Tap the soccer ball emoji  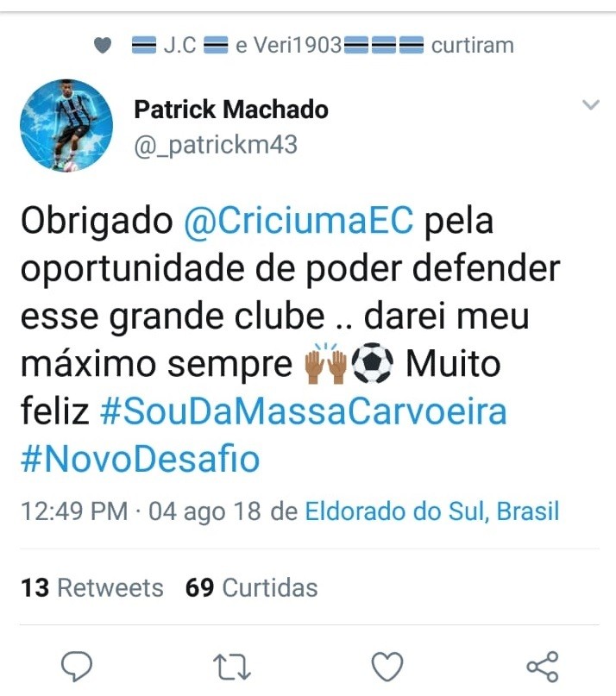[x=372, y=363]
